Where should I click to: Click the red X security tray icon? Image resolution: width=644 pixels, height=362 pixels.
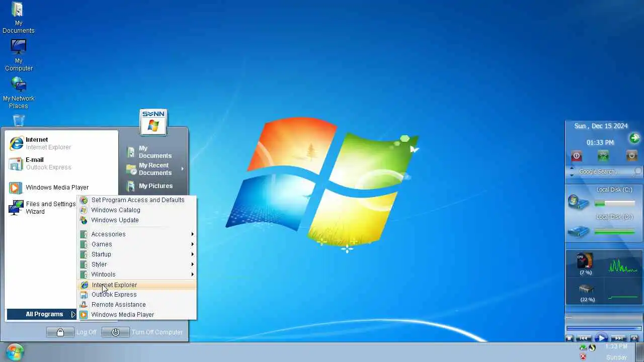(583, 356)
